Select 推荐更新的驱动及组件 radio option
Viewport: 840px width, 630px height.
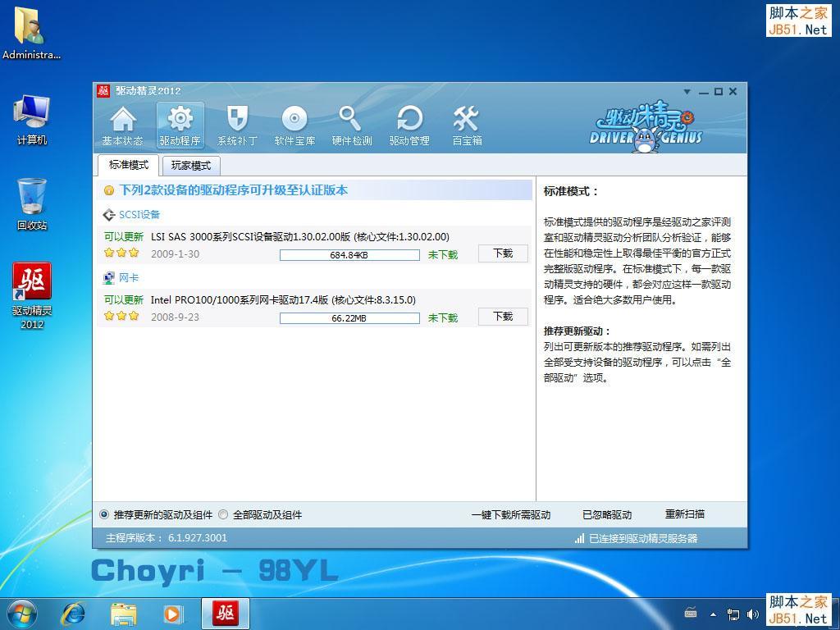click(x=103, y=514)
